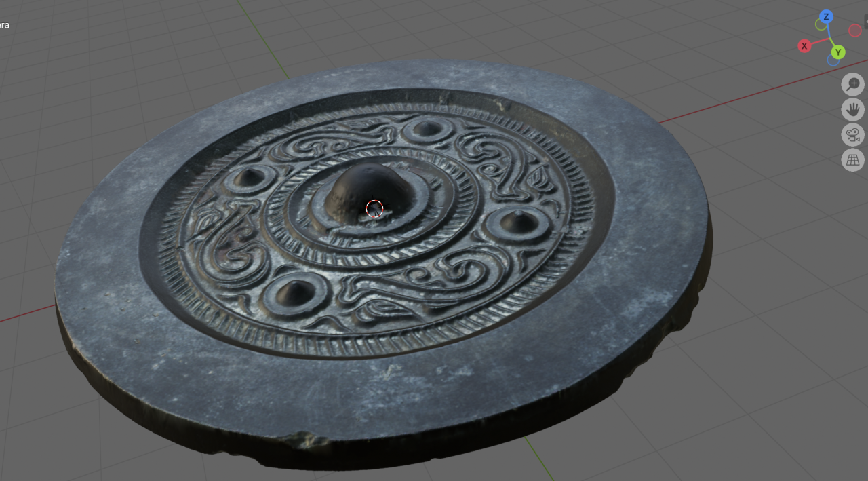This screenshot has height=481, width=868.
Task: Select the hollow green negative Y gizmo circle
Action: [821, 25]
